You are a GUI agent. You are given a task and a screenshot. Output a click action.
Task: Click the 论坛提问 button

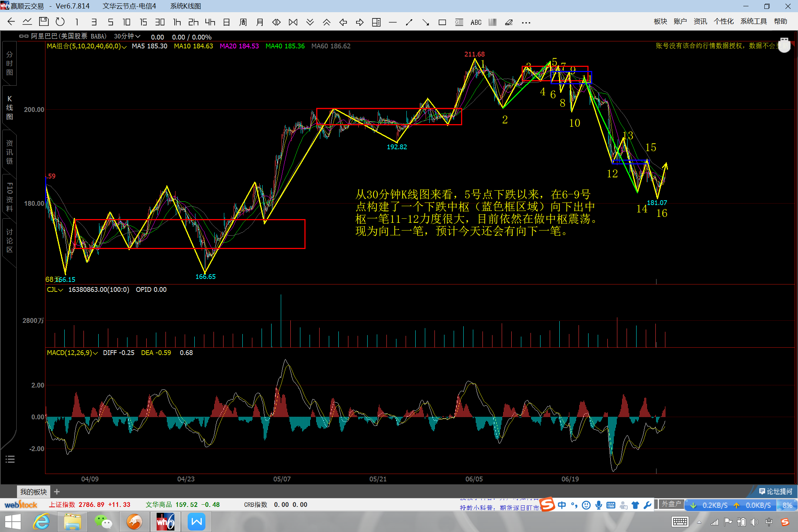775,491
